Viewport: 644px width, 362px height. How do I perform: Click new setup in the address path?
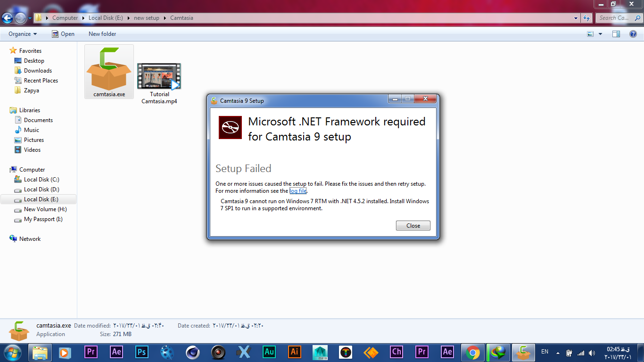click(147, 18)
